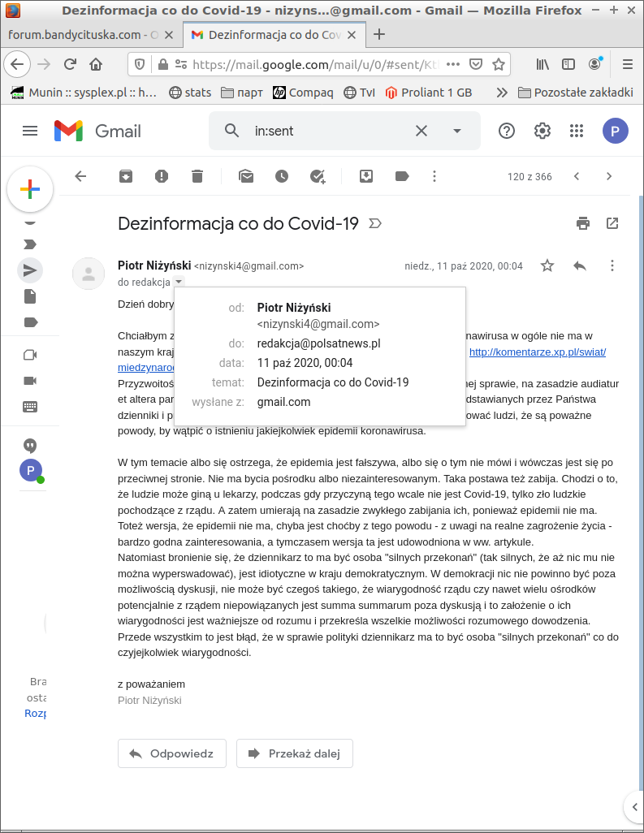This screenshot has height=833, width=644.
Task: Clear the in:sent search query
Action: pos(421,131)
